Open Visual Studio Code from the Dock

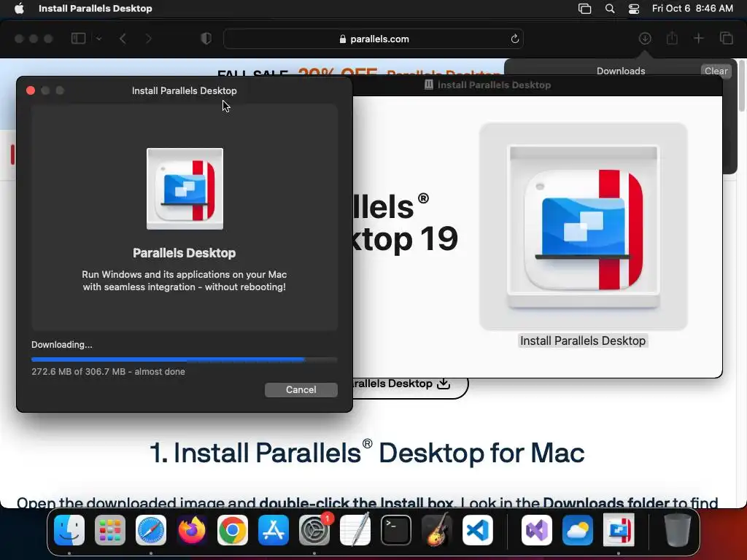pos(478,530)
